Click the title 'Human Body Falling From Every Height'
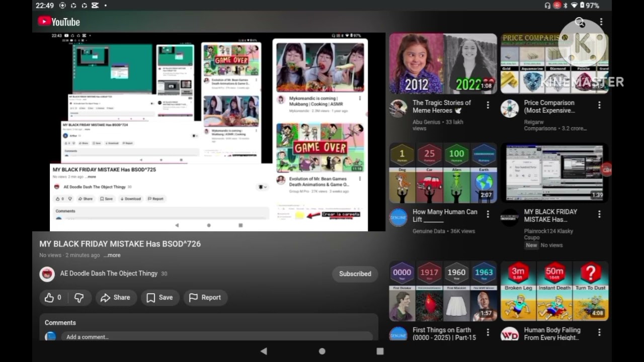This screenshot has height=362, width=644. click(x=552, y=334)
